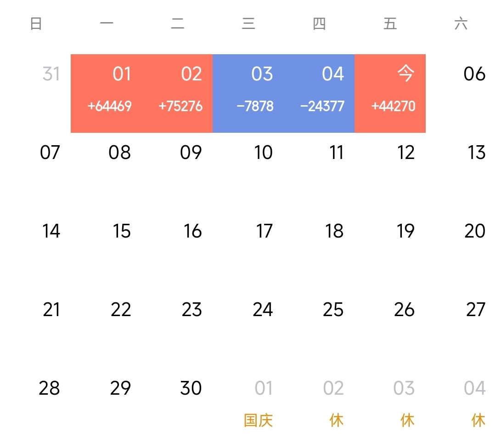Viewport: 496px width, 448px height.
Task: Select date 10 in the calendar
Action: pyautogui.click(x=263, y=153)
